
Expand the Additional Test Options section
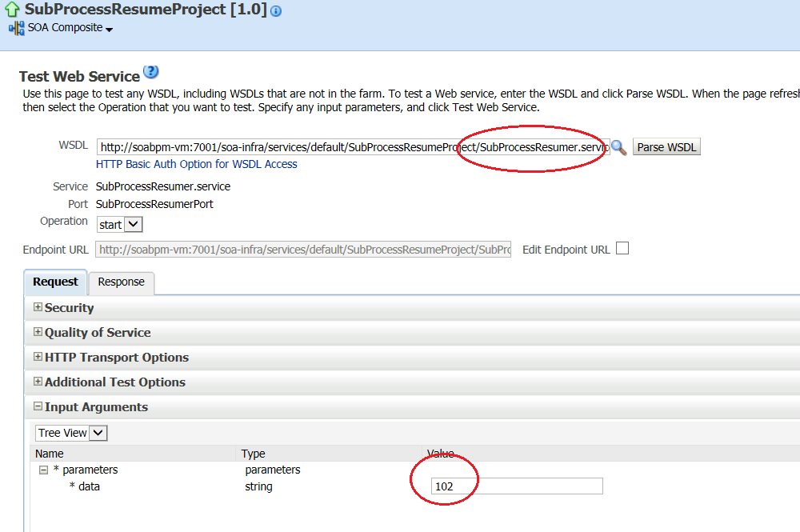[x=38, y=382]
